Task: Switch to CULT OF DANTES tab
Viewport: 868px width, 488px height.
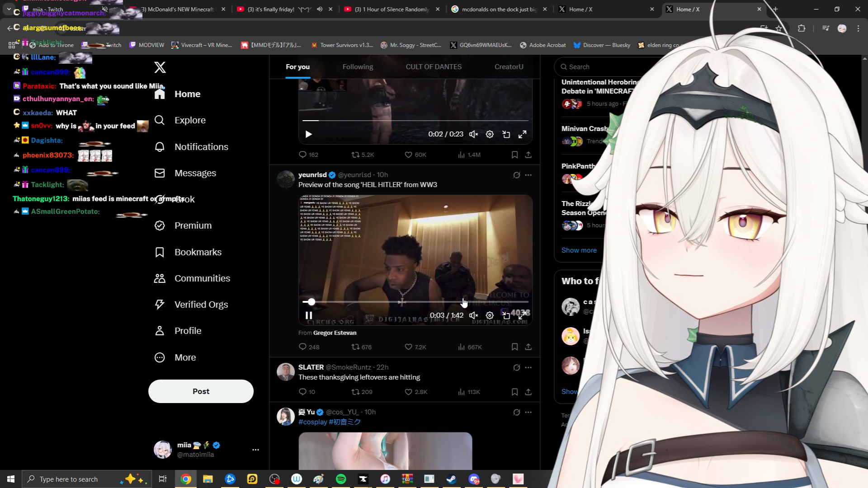Action: pos(433,67)
